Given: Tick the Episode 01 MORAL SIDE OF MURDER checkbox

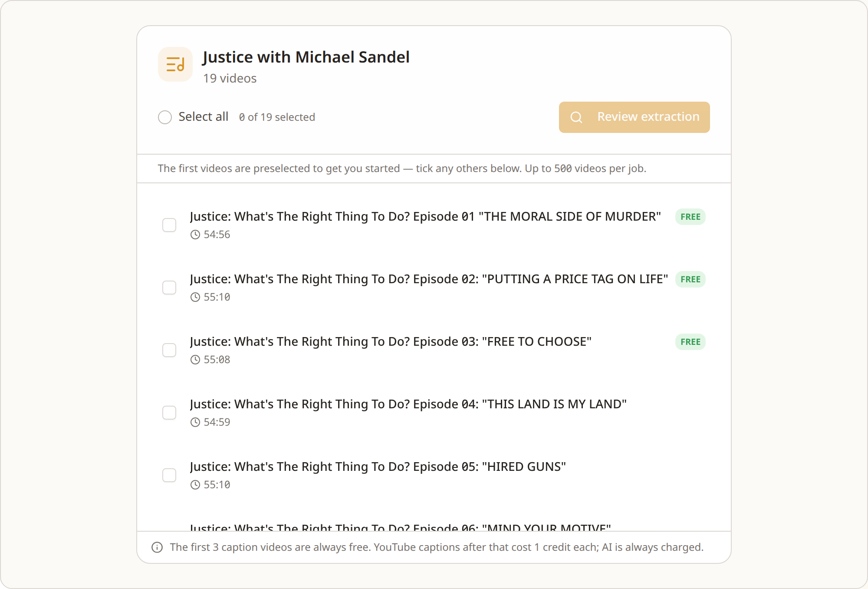Looking at the screenshot, I should coord(169,225).
